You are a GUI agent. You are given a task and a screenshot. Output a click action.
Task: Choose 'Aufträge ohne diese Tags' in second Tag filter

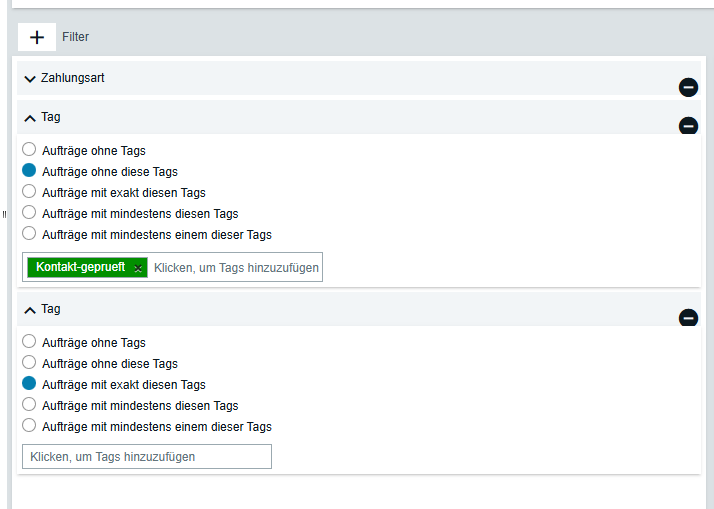[29, 363]
